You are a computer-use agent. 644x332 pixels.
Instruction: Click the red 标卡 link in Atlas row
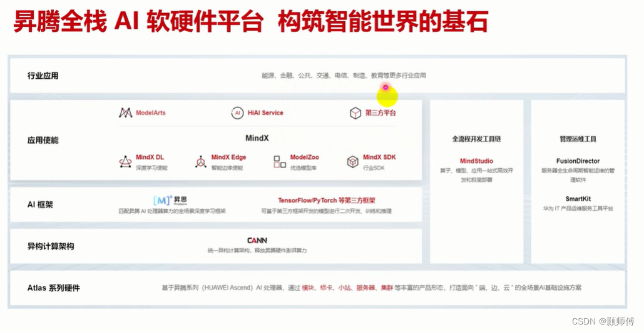[327, 288]
